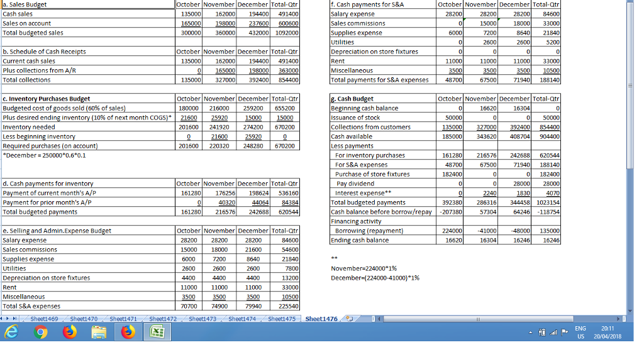Screen dimensions: 644x362
Task: Open Action Center via the flag icon
Action: [x=565, y=332]
